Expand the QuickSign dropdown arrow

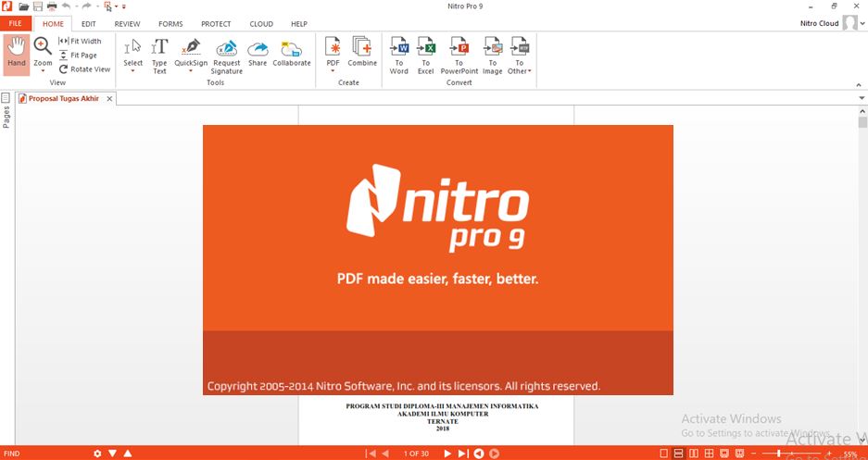191,70
